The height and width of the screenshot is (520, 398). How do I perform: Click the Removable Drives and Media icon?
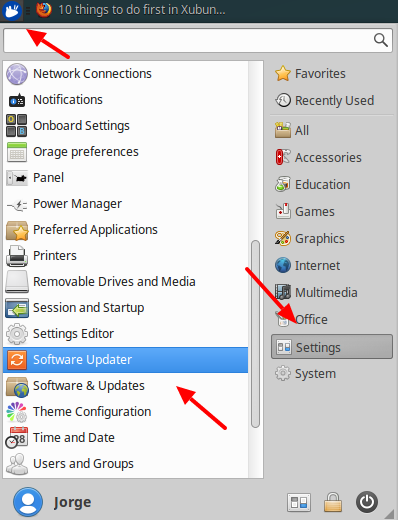(17, 282)
